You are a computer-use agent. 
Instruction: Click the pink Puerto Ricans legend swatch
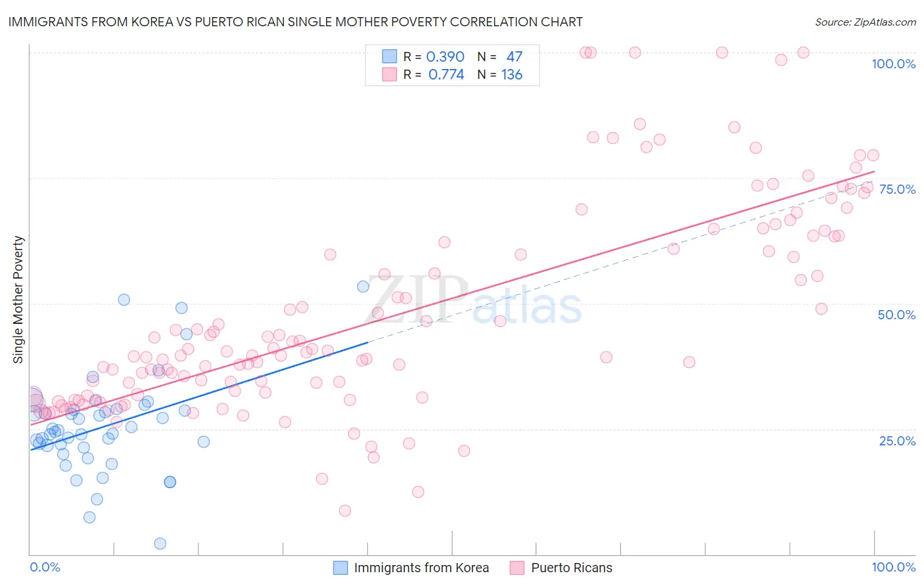click(x=517, y=568)
